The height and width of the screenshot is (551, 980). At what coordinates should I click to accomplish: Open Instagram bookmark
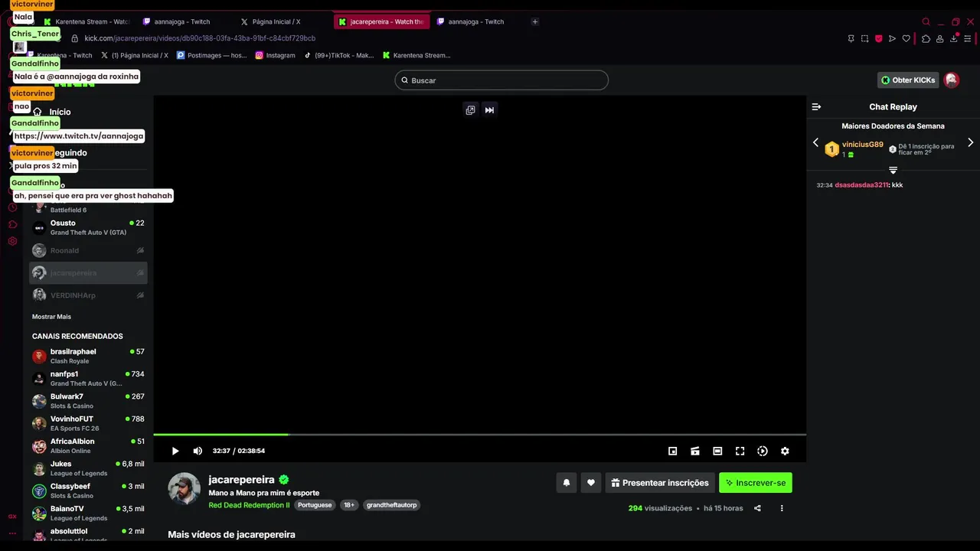275,55
